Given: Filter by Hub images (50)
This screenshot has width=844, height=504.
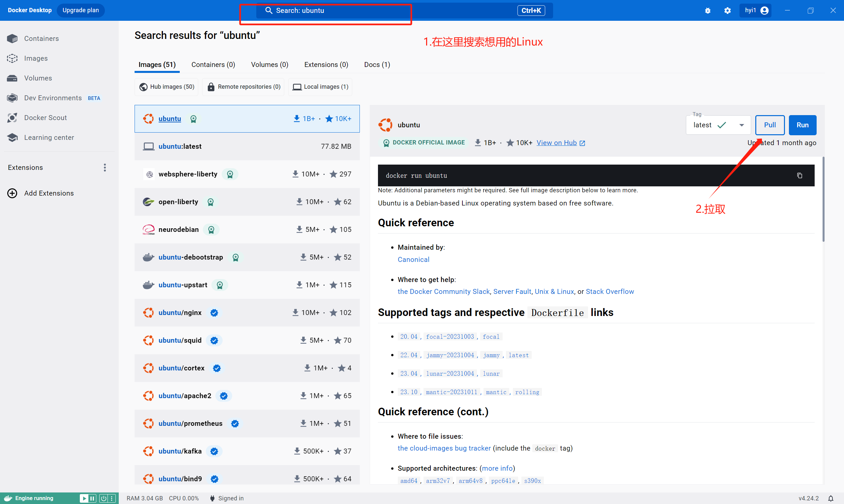Looking at the screenshot, I should click(x=167, y=87).
